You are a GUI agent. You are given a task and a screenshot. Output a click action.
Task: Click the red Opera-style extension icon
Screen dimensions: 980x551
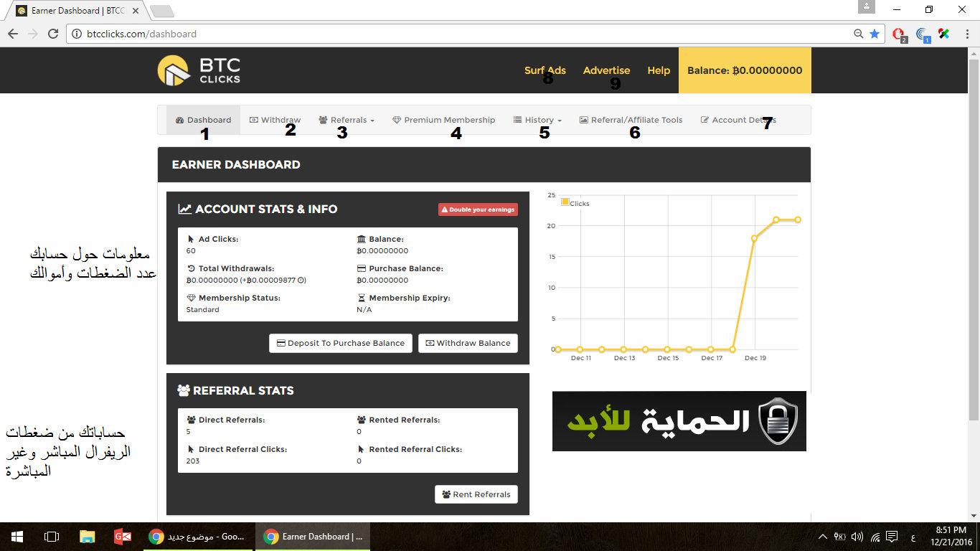pyautogui.click(x=899, y=34)
